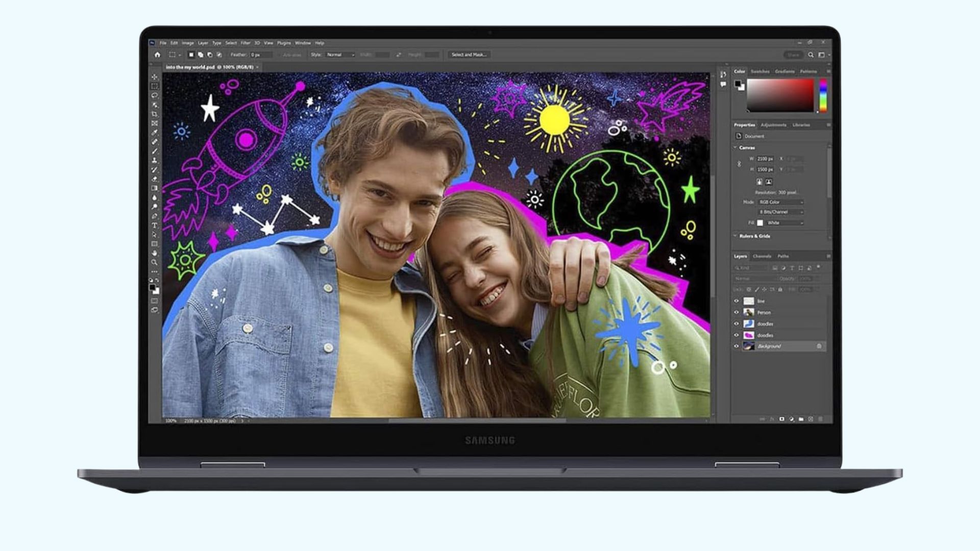Click the Share button
The height and width of the screenshot is (551, 980).
tap(793, 55)
